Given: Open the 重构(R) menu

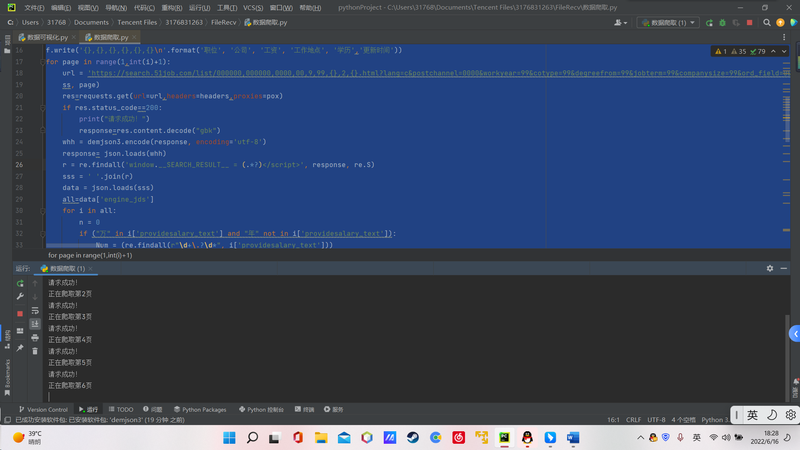Looking at the screenshot, I should coord(171,8).
